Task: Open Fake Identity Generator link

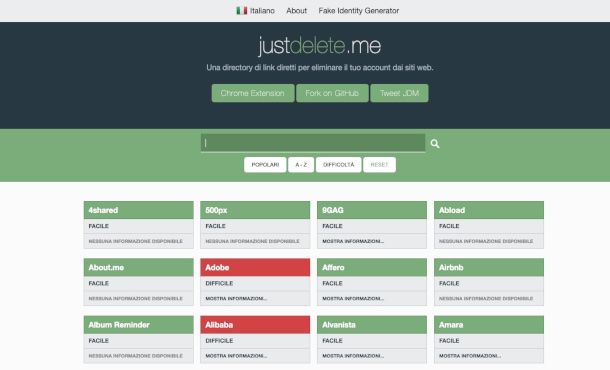Action: (x=359, y=11)
